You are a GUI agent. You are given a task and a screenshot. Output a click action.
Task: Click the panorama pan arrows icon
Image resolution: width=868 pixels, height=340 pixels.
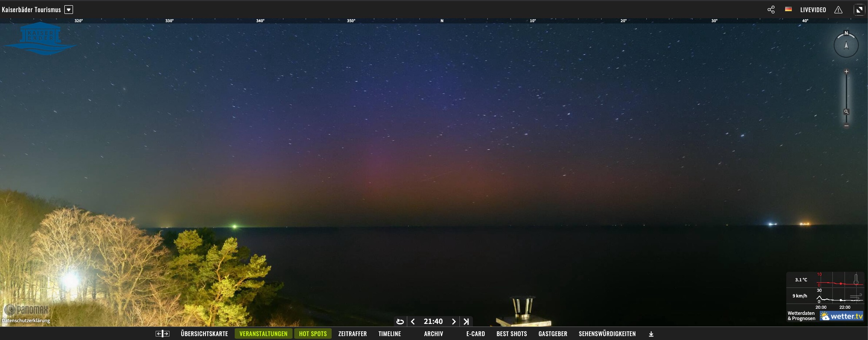click(162, 334)
